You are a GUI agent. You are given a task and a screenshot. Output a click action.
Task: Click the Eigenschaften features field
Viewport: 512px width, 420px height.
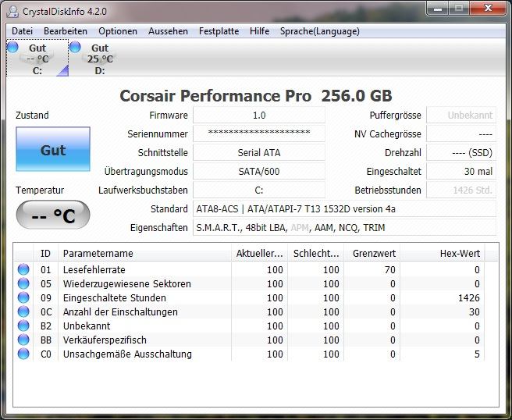point(344,228)
